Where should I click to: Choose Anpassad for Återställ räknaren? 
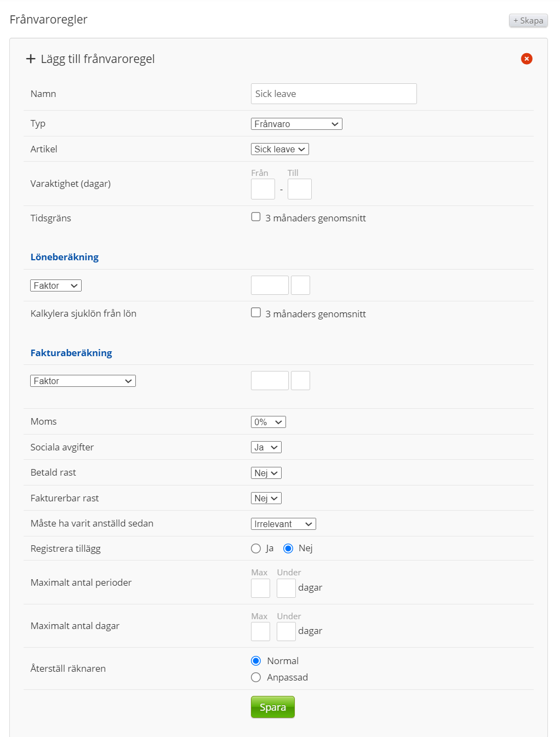point(256,677)
